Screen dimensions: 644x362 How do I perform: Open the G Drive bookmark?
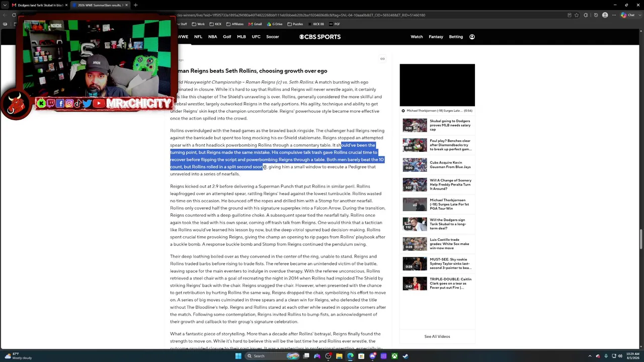[x=275, y=24]
